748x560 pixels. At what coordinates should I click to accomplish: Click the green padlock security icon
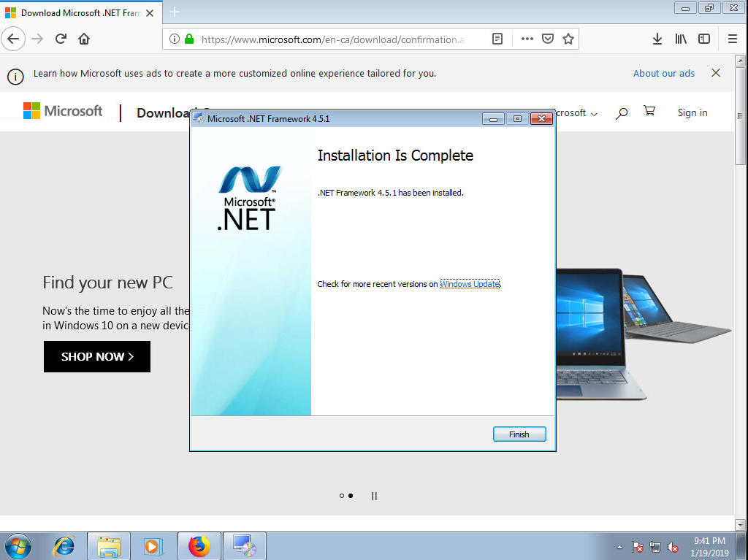coord(189,39)
